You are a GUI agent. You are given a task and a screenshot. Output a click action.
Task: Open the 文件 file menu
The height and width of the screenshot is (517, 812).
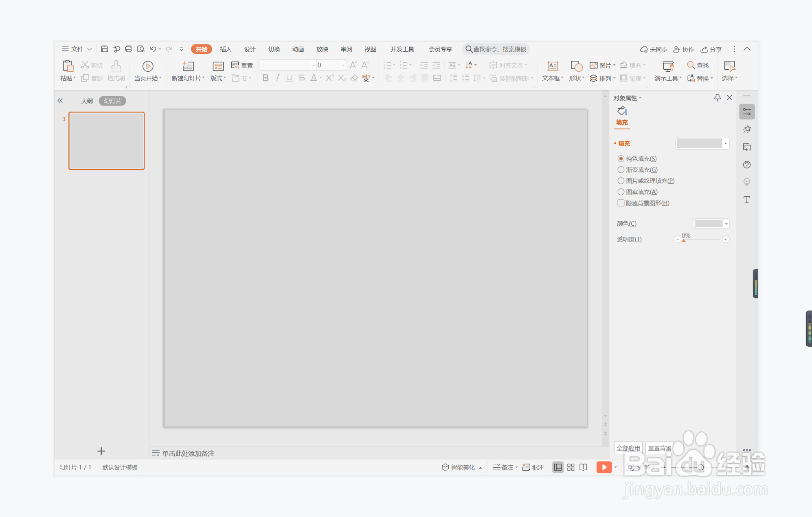point(77,49)
